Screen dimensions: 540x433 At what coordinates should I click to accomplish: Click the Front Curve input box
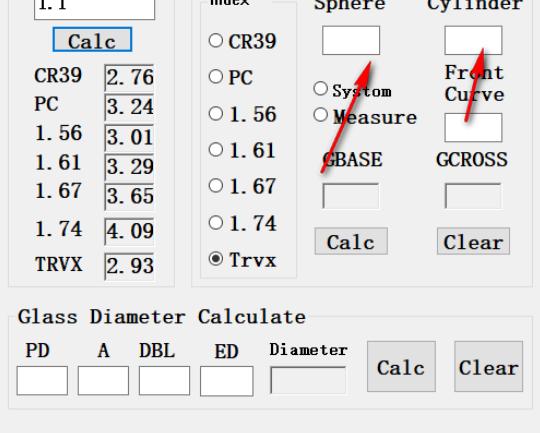(473, 127)
